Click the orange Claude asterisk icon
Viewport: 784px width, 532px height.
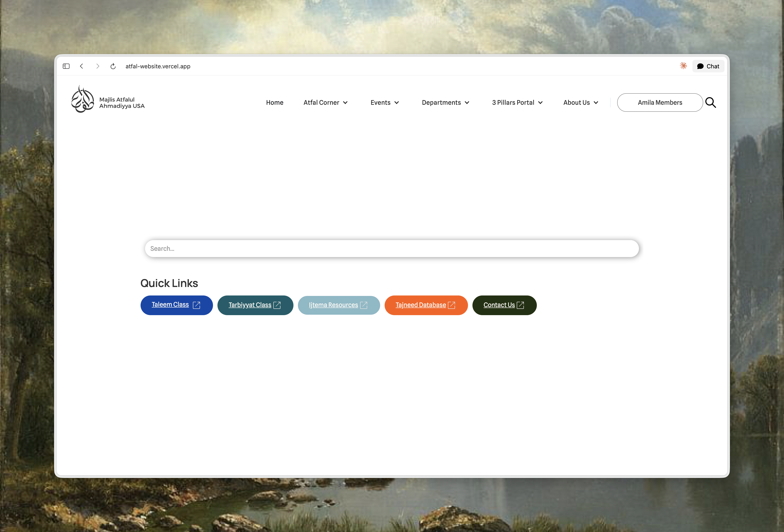(x=683, y=66)
